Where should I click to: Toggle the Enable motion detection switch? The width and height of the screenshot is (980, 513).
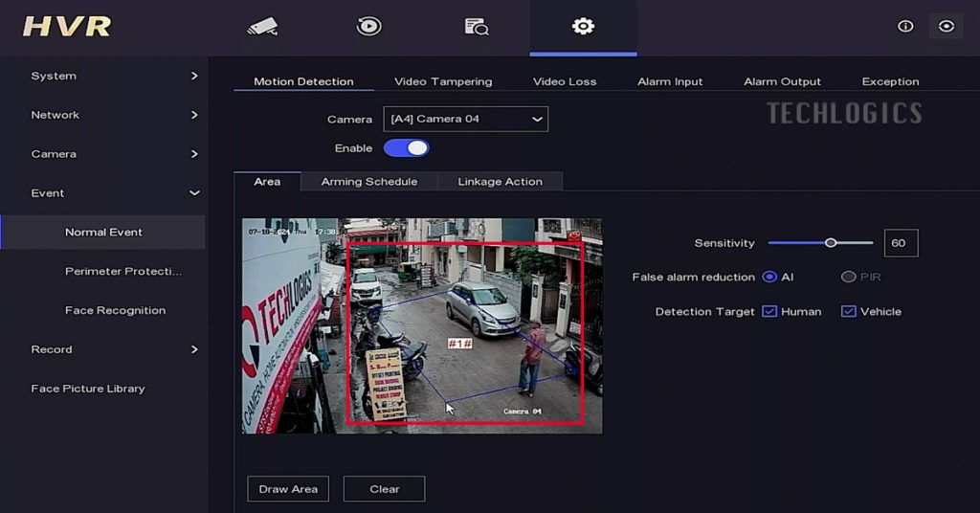point(407,148)
